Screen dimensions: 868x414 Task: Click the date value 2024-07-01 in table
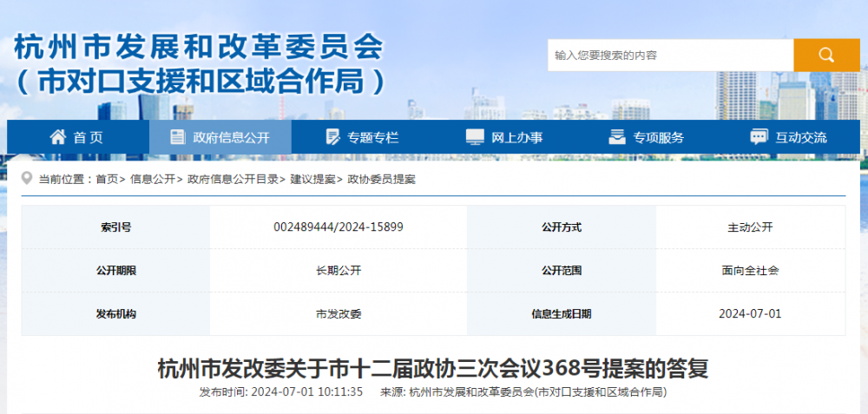tap(750, 314)
